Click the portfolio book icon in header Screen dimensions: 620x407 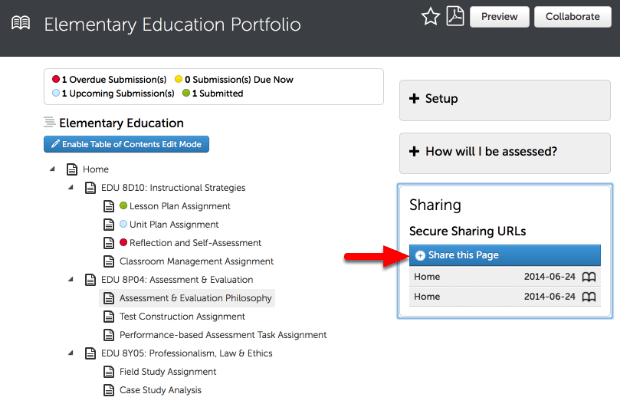coord(20,21)
